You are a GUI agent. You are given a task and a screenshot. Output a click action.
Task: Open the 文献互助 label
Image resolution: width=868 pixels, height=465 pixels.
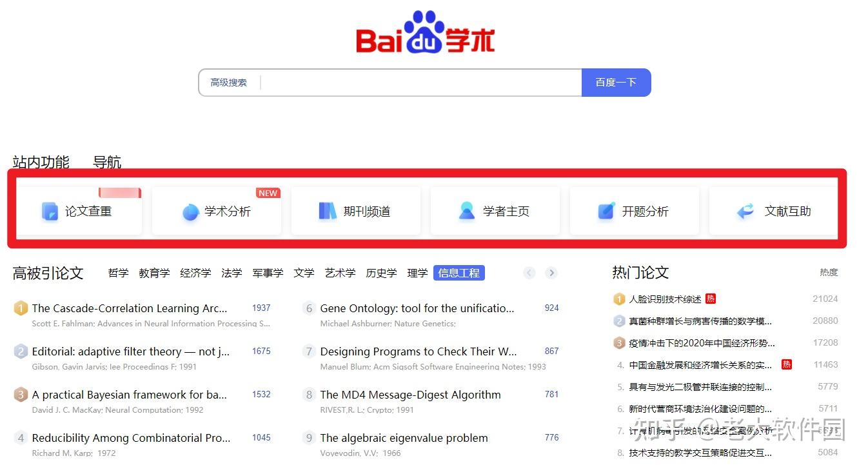788,212
